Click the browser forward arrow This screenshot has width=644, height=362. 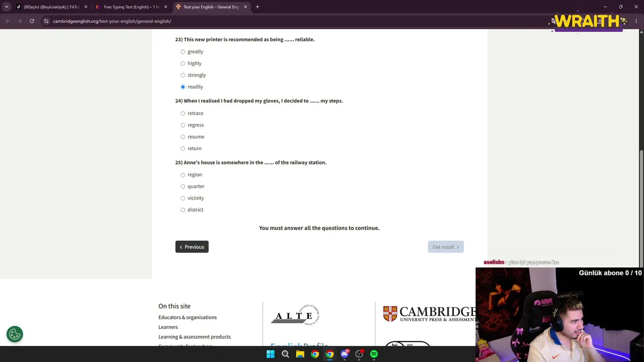coord(20,21)
